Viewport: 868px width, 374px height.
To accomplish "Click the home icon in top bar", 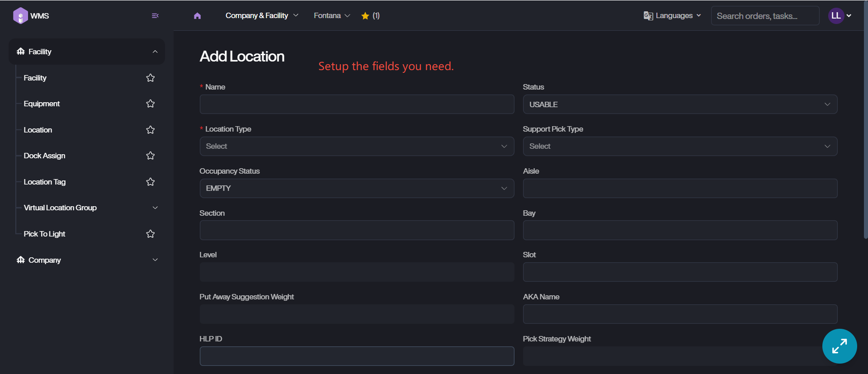I will point(197,16).
